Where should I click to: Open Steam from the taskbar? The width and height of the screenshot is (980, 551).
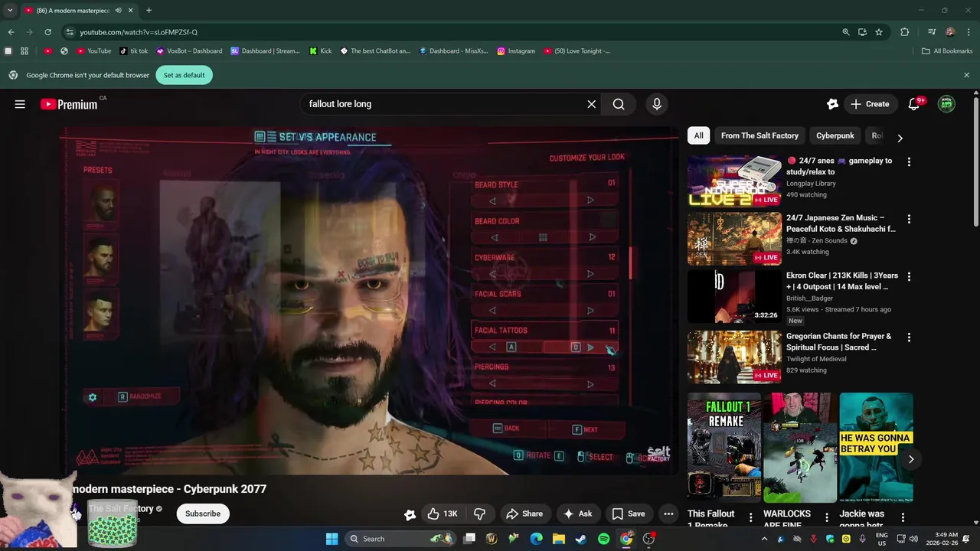coord(581,539)
